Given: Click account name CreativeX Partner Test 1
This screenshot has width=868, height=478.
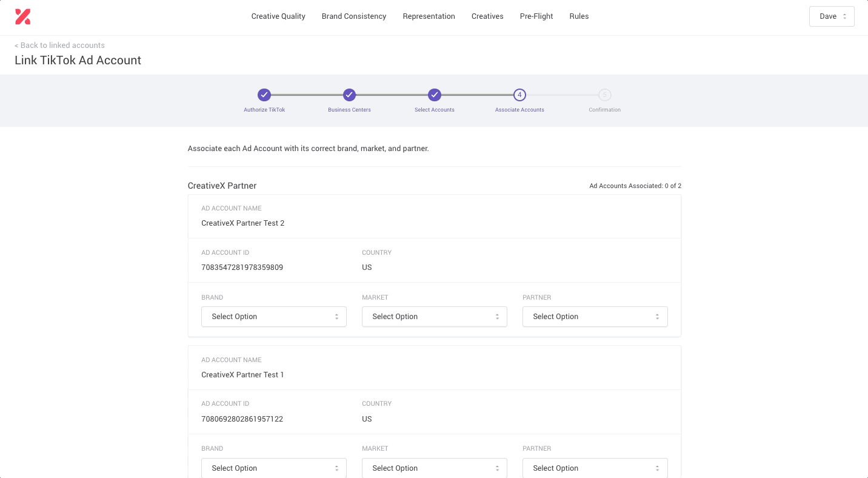Looking at the screenshot, I should 242,375.
